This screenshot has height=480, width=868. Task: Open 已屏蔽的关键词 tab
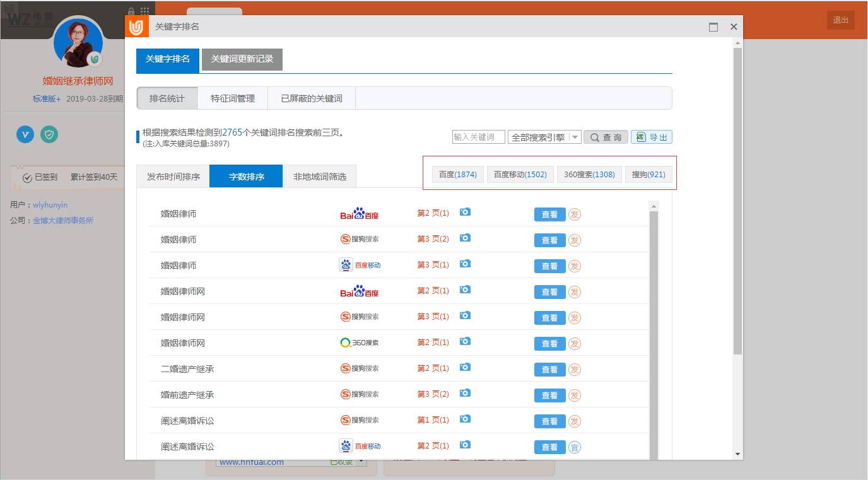pyautogui.click(x=312, y=98)
